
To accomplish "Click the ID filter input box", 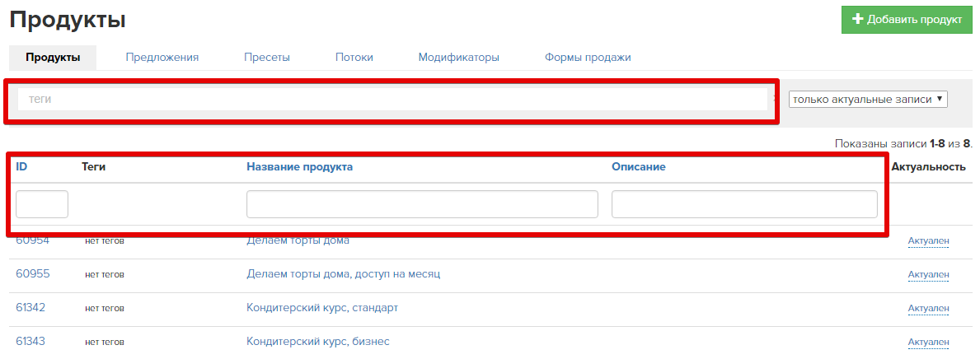I will (42, 204).
